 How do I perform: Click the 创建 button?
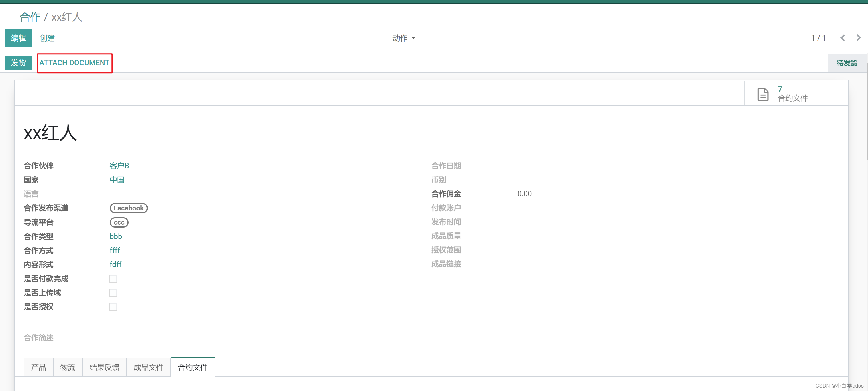click(x=47, y=38)
